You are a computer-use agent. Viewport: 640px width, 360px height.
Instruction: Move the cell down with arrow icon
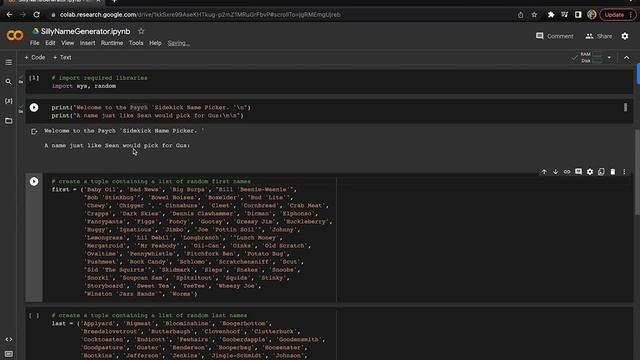[x=556, y=172]
